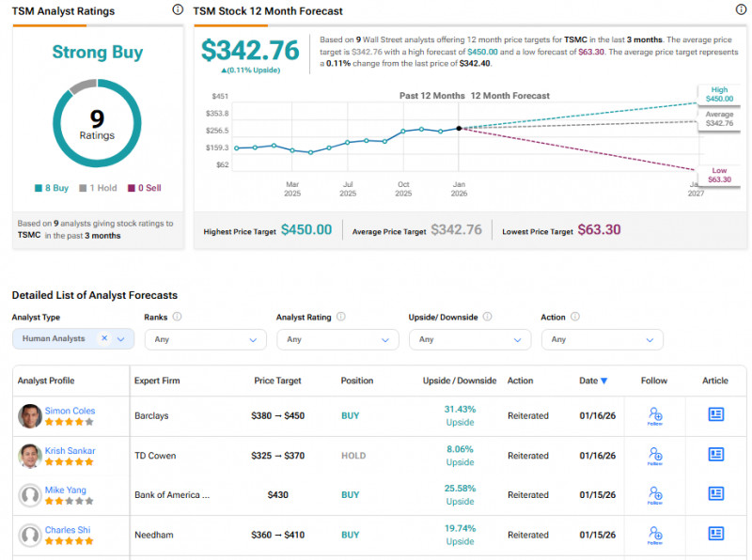Screen dimensions: 752x560
Task: Remove the Human Analysts filter chip
Action: [x=104, y=338]
